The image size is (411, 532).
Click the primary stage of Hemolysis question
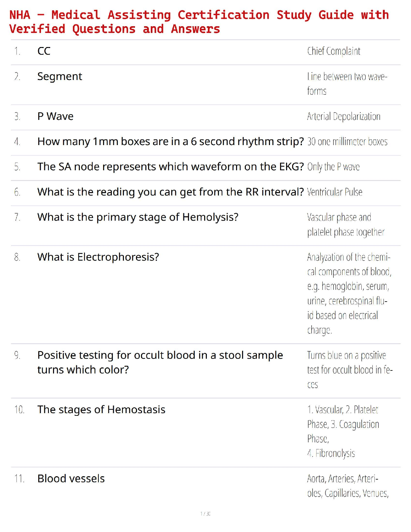click(x=138, y=217)
